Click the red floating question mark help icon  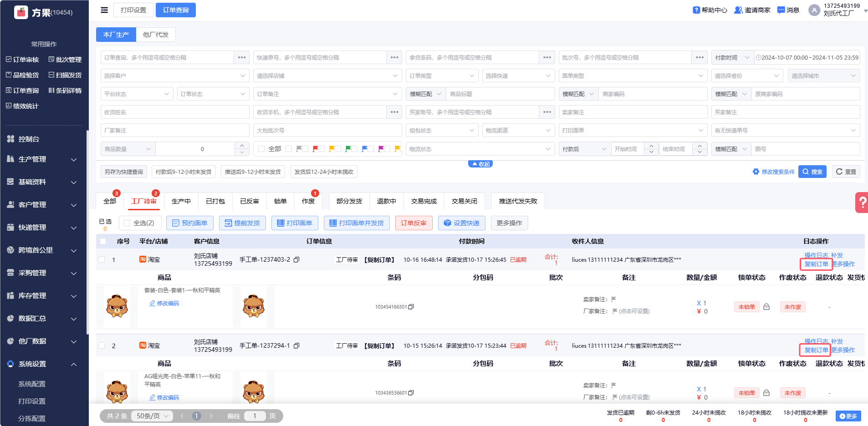pos(862,202)
